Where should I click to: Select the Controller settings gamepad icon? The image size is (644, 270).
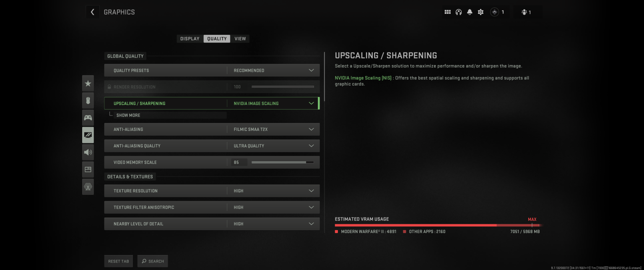coord(88,117)
